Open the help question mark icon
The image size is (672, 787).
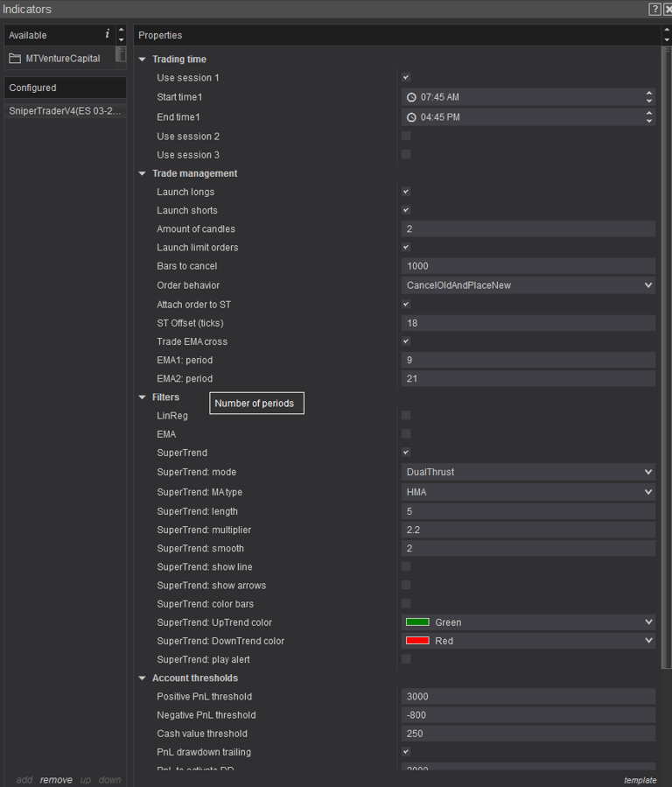pyautogui.click(x=654, y=9)
